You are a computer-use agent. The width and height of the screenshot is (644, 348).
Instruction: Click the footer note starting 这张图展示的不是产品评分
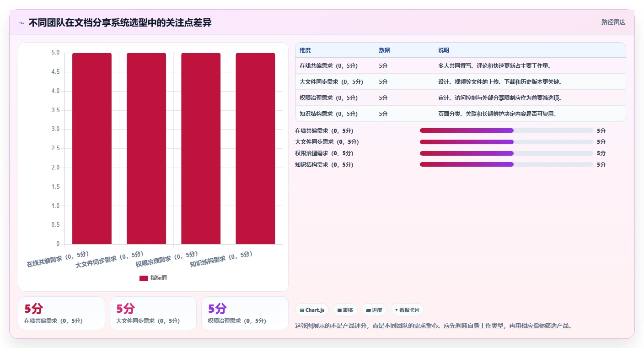[x=434, y=326]
